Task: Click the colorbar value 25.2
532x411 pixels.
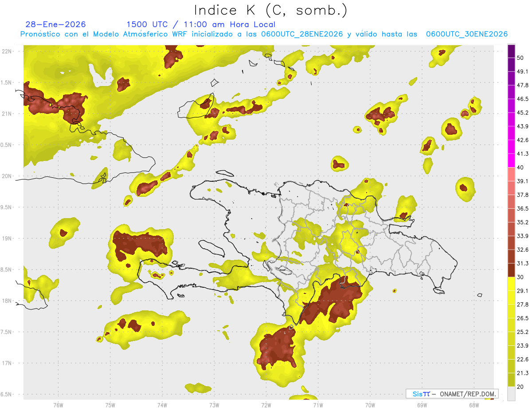Action: 522,332
